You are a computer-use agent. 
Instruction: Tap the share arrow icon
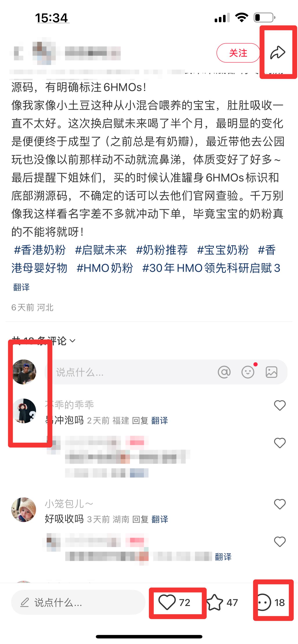coord(278,52)
